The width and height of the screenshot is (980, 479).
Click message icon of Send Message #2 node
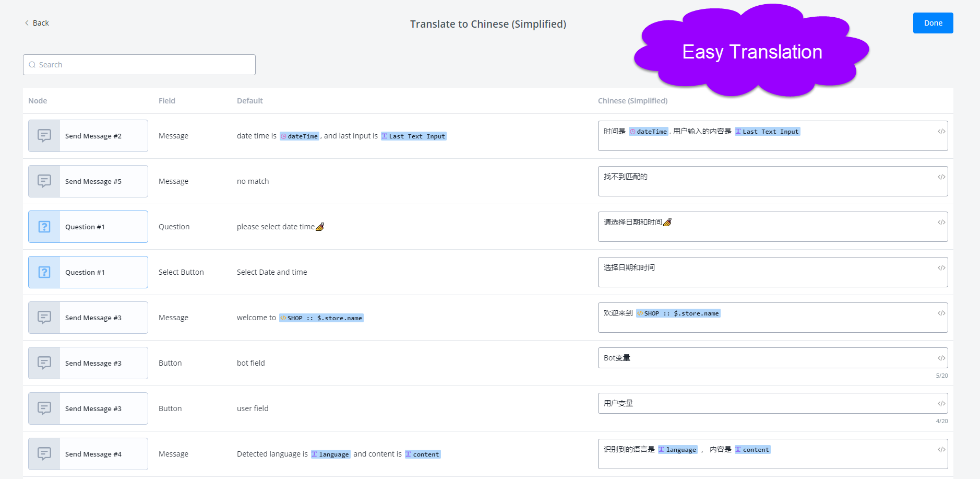click(x=44, y=136)
